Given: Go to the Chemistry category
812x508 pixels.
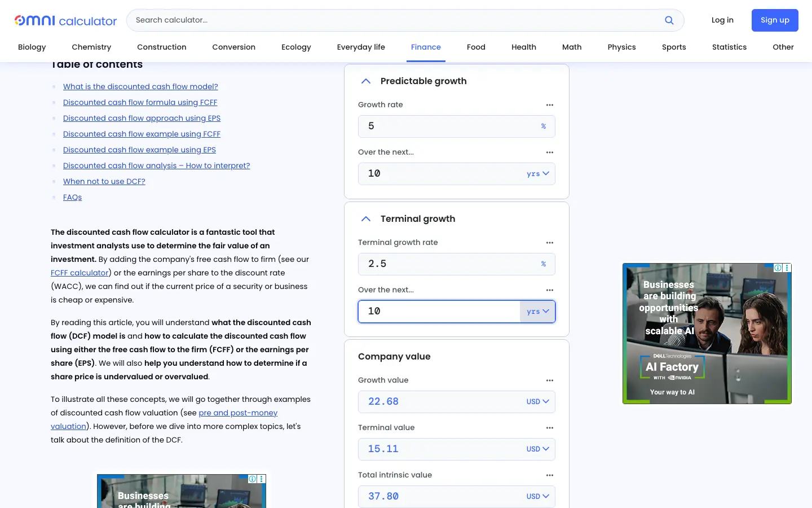Looking at the screenshot, I should [91, 47].
